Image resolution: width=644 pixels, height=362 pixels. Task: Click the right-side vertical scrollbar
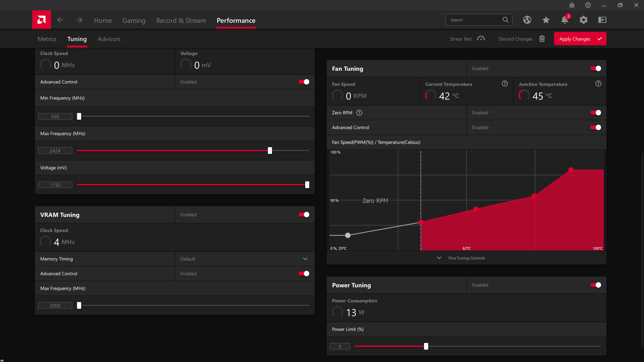642,250
